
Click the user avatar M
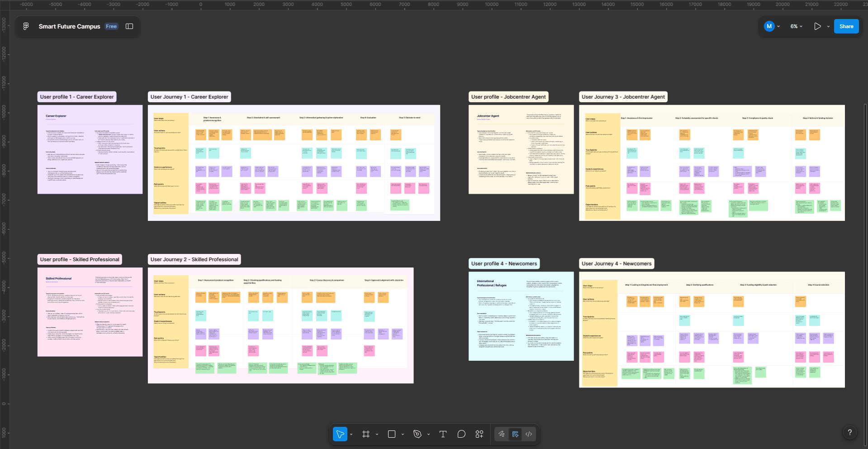tap(769, 26)
